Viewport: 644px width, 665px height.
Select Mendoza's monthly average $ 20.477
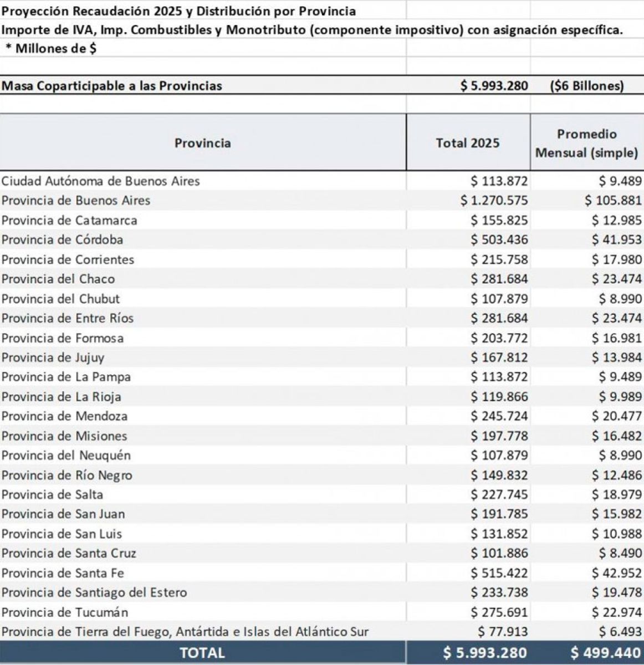616,416
